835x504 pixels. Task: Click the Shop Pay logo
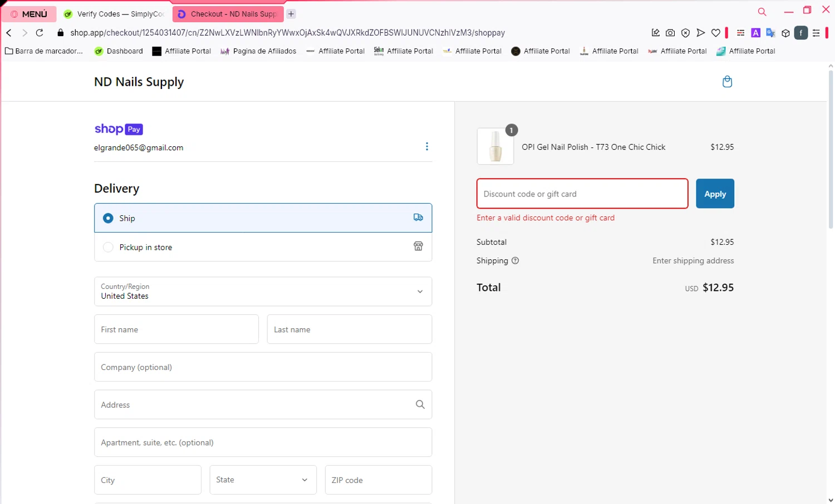pos(119,129)
